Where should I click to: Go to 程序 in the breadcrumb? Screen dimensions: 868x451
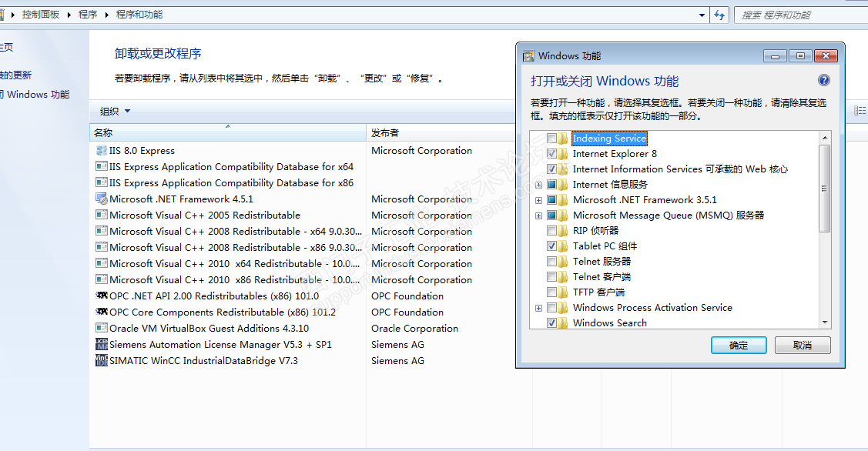[x=88, y=15]
